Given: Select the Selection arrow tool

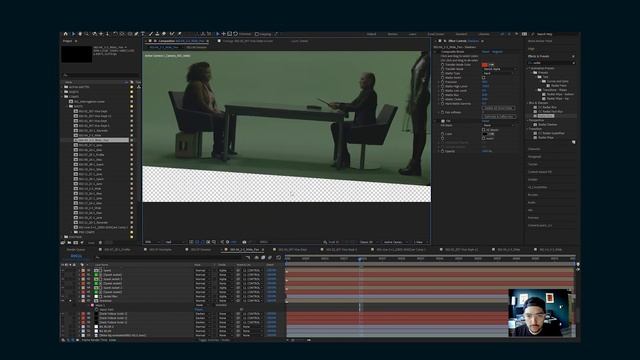Looking at the screenshot, I should pyautogui.click(x=73, y=34).
